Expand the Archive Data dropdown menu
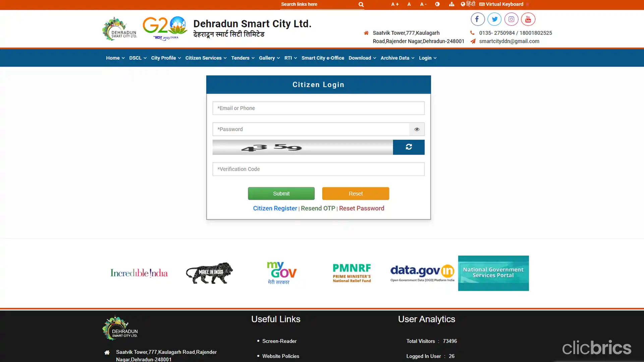Image resolution: width=644 pixels, height=362 pixels. [397, 58]
